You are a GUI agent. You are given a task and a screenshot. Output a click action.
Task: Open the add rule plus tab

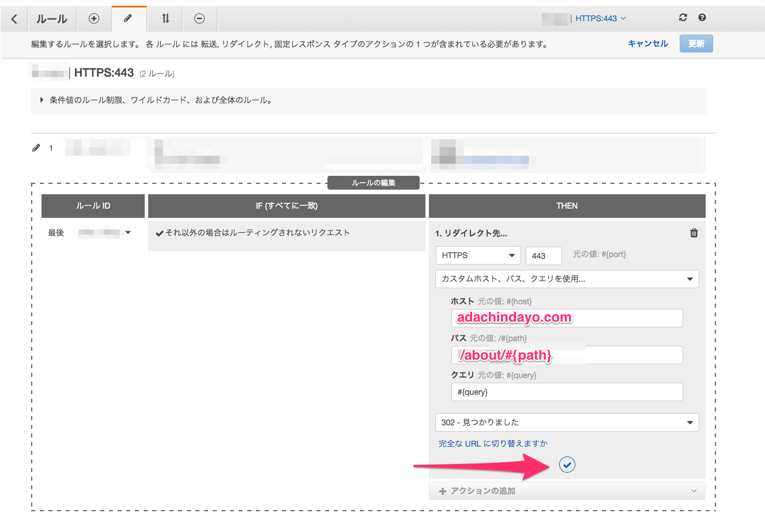pyautogui.click(x=94, y=18)
